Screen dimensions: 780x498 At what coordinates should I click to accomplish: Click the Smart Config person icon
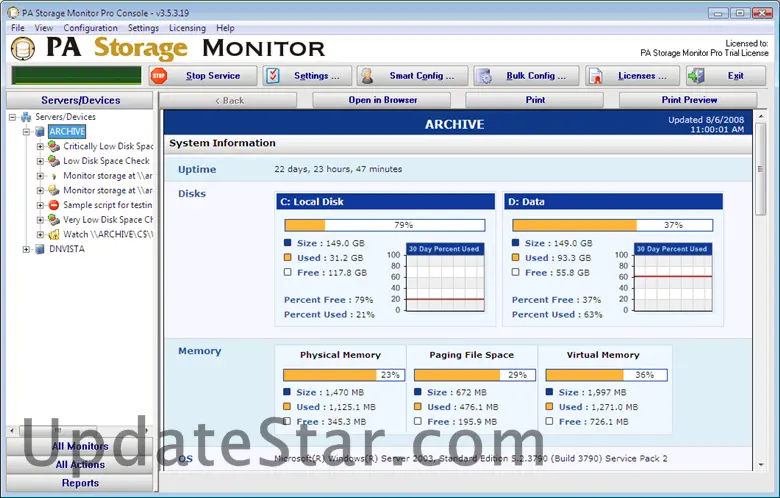click(x=367, y=76)
